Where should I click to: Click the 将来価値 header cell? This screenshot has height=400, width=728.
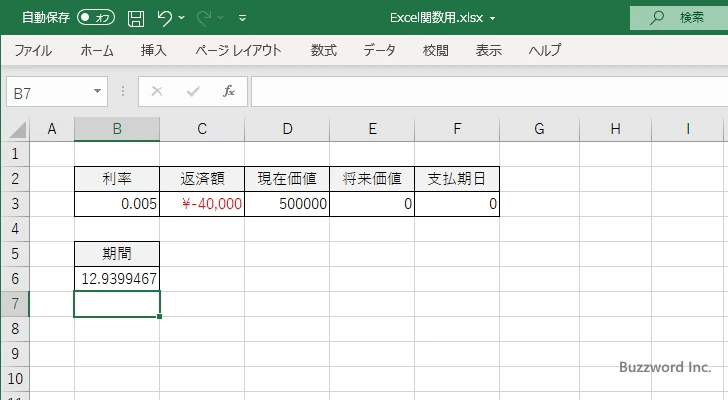tap(372, 179)
